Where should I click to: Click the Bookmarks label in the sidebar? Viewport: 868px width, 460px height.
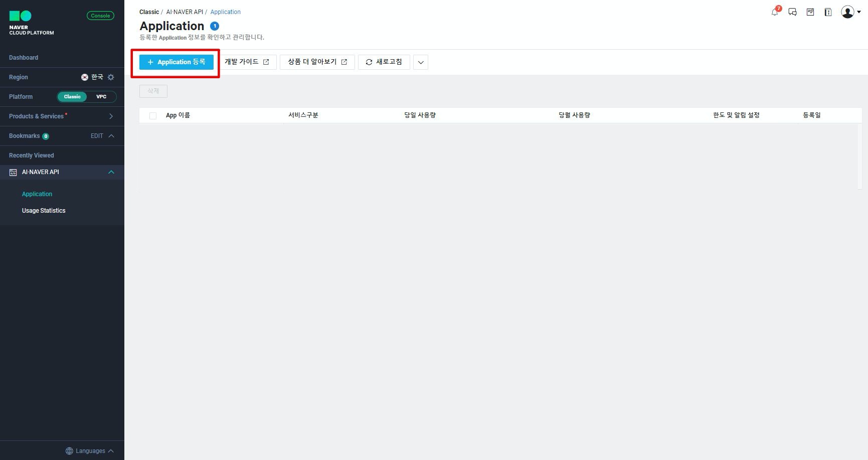pyautogui.click(x=24, y=136)
